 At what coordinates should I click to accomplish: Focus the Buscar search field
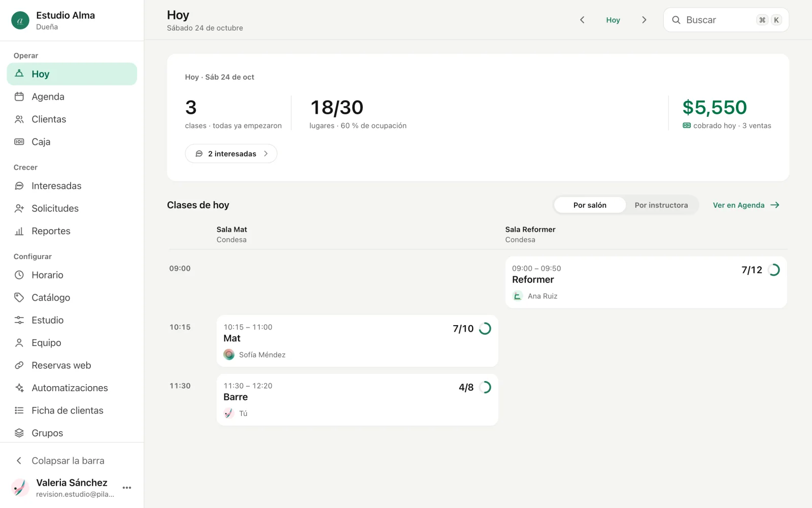coord(726,20)
